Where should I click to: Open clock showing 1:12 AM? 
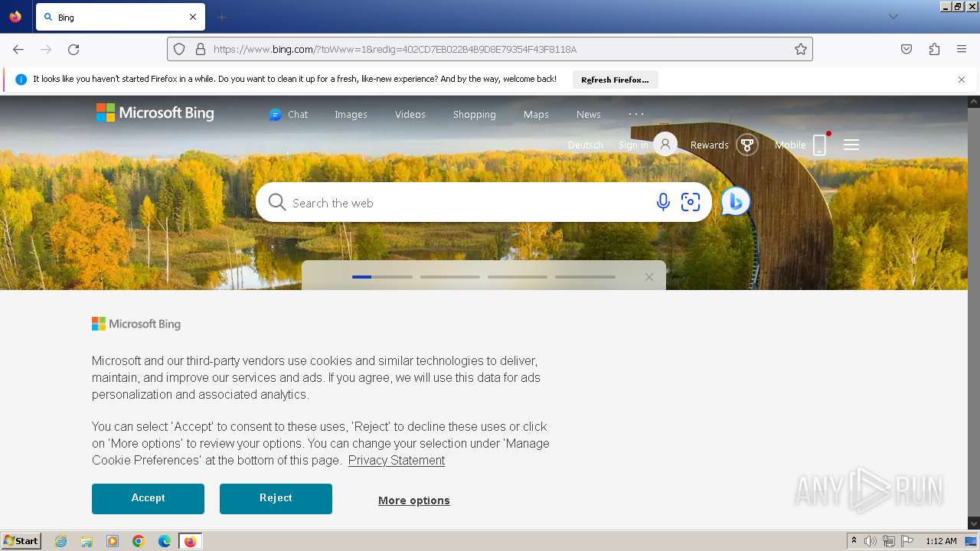coord(941,541)
